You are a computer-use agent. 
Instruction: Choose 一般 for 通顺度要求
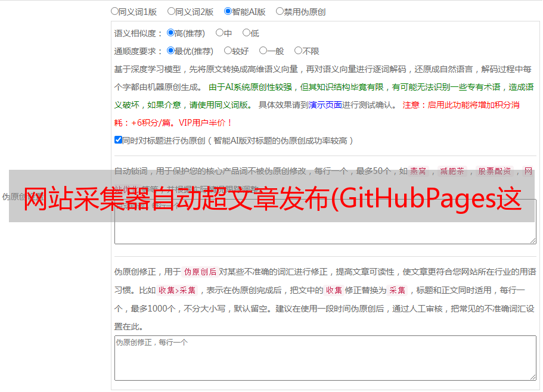point(263,51)
